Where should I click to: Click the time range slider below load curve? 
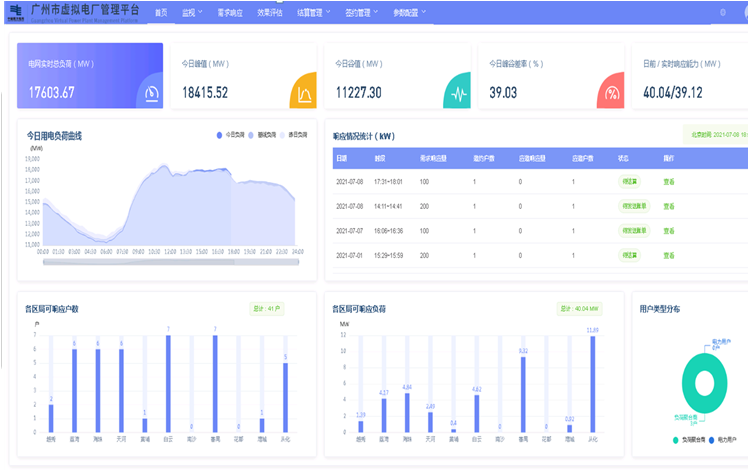[170, 263]
